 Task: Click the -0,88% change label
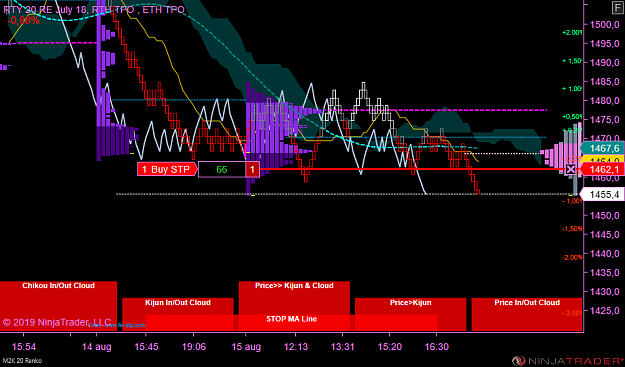(x=24, y=20)
